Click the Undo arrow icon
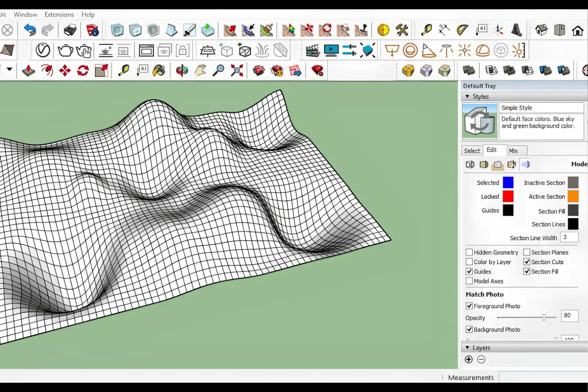This screenshot has width=588, height=392. click(29, 30)
